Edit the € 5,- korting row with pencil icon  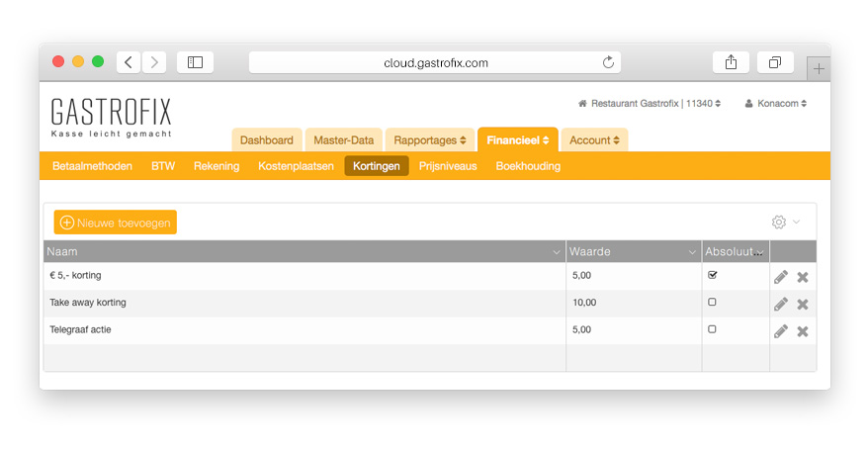coord(781,277)
